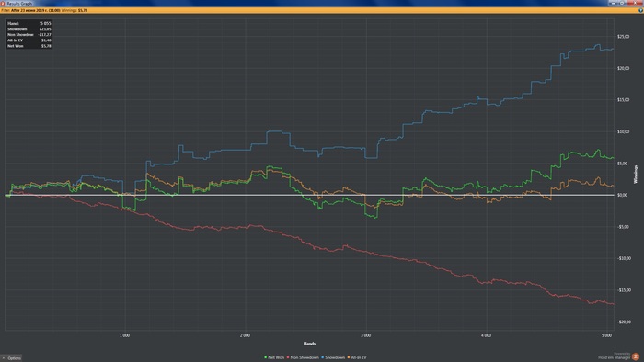This screenshot has width=644, height=362.
Task: Click the 5 000 x-axis label
Action: coord(606,335)
